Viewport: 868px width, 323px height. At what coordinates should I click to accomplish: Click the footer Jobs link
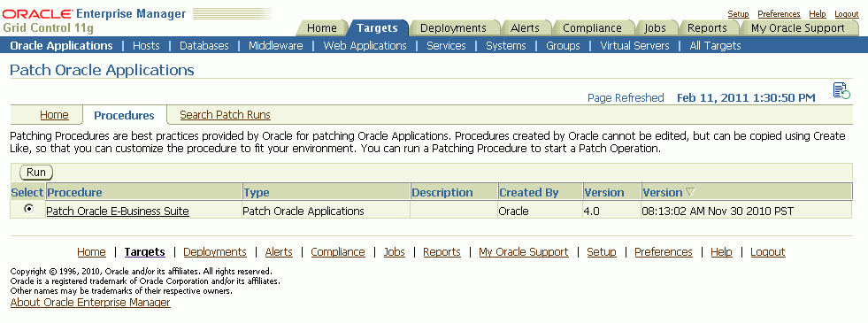coord(394,252)
